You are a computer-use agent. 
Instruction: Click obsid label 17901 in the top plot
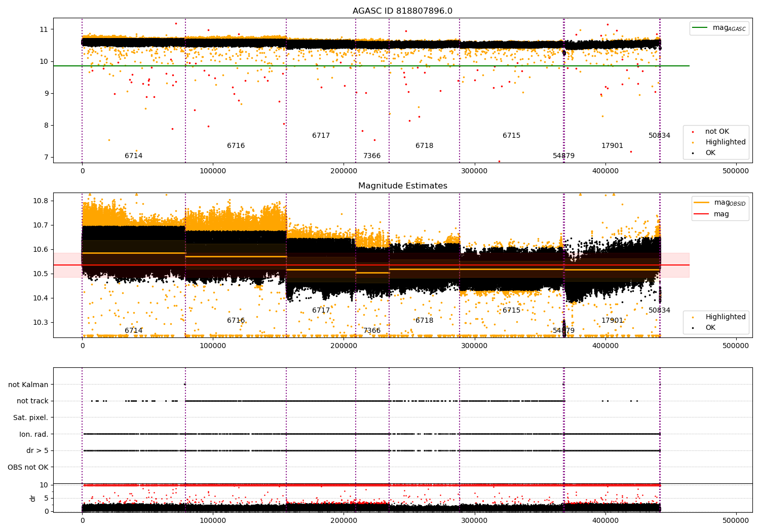(x=613, y=146)
